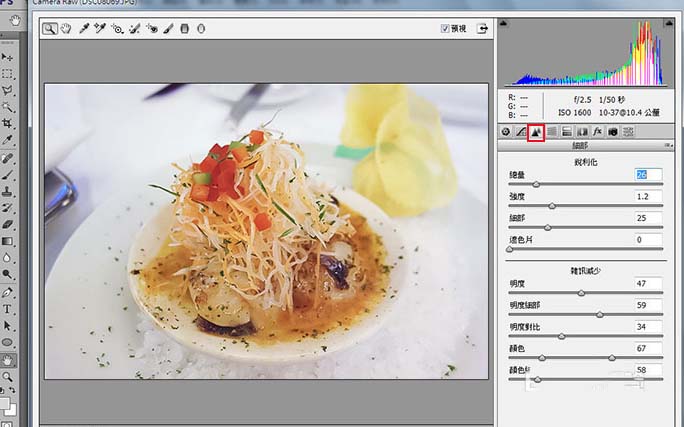
Task: Select Photoshop Polygonal Lasso tool
Action: (7, 91)
